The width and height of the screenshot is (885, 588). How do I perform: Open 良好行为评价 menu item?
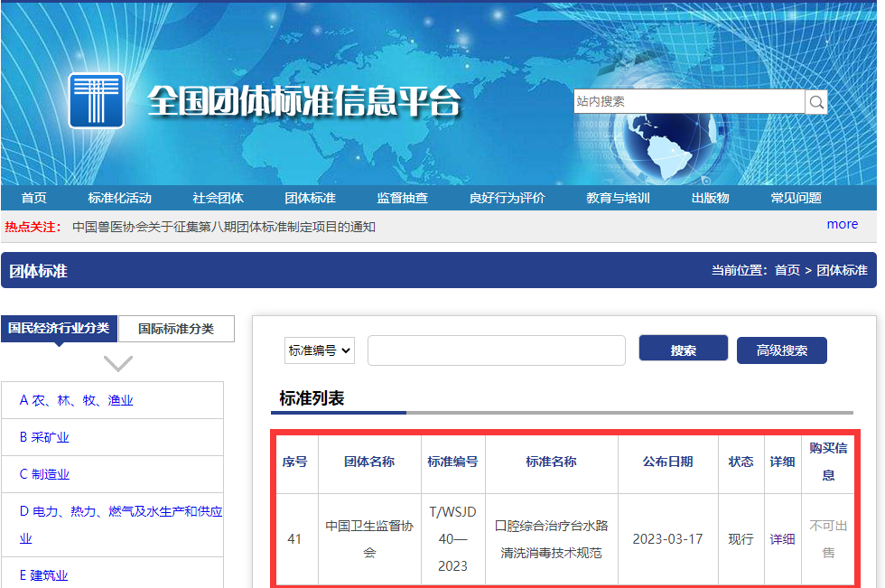tap(507, 198)
